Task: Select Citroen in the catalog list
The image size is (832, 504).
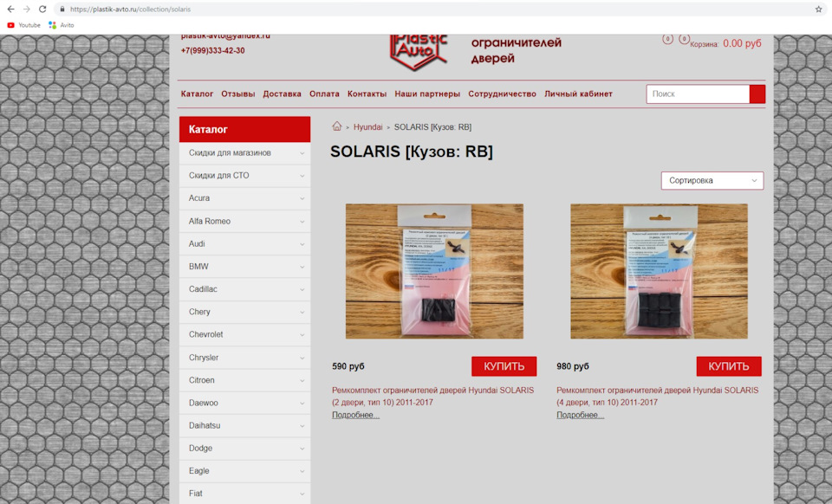Action: pyautogui.click(x=244, y=380)
